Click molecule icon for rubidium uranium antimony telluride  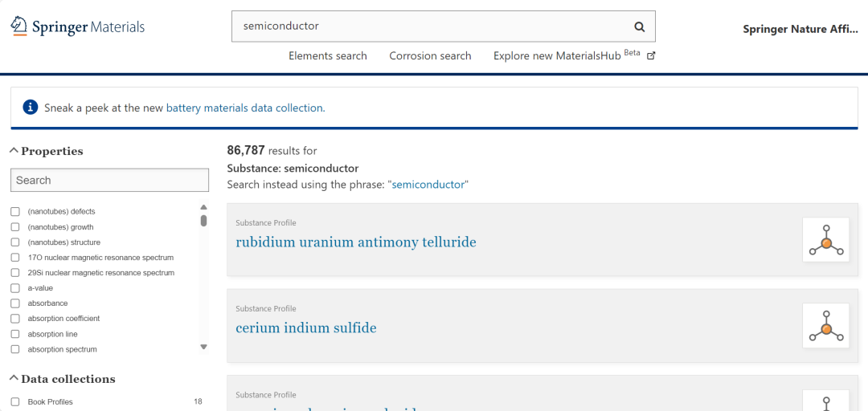coord(826,239)
